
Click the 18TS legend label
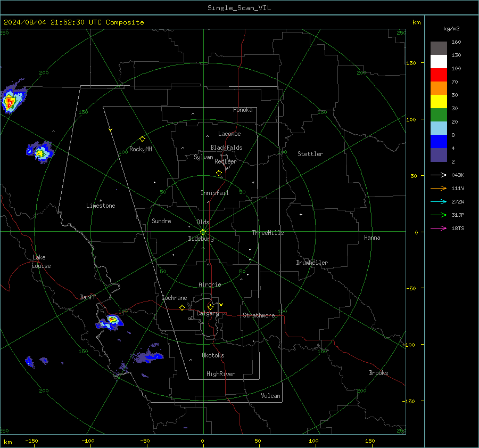click(458, 229)
